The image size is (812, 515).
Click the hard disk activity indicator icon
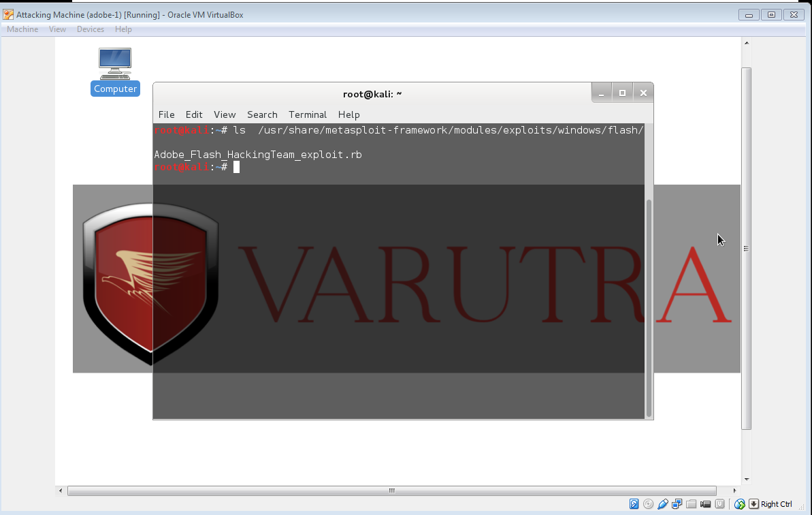coord(634,504)
